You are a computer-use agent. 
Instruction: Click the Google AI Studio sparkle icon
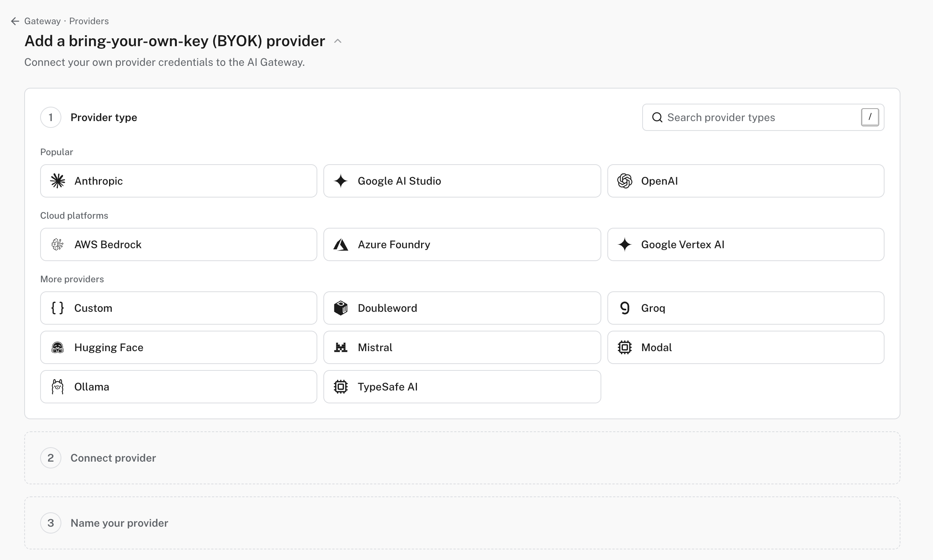click(341, 181)
